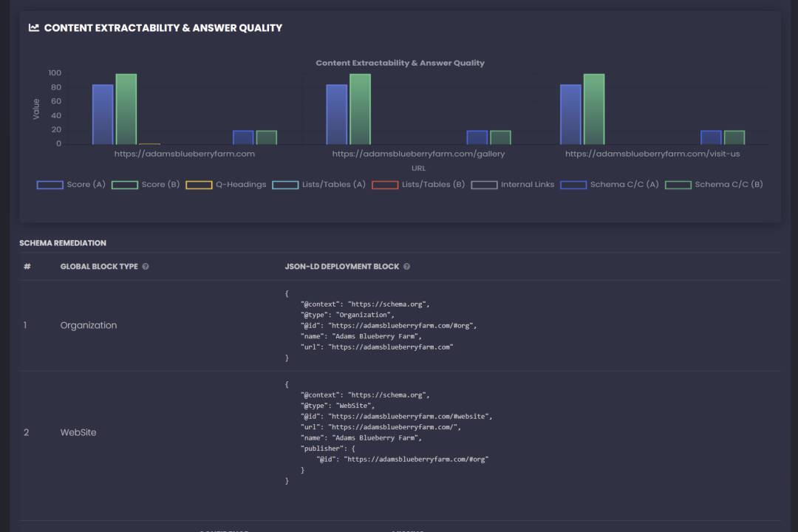Click help icon next to JSON-LD Deployment Block

407,267
